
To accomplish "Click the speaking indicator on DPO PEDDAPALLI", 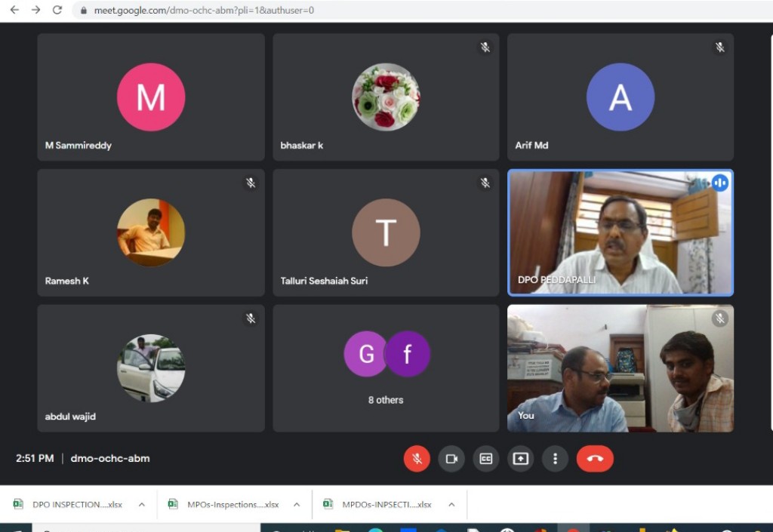I will click(719, 183).
